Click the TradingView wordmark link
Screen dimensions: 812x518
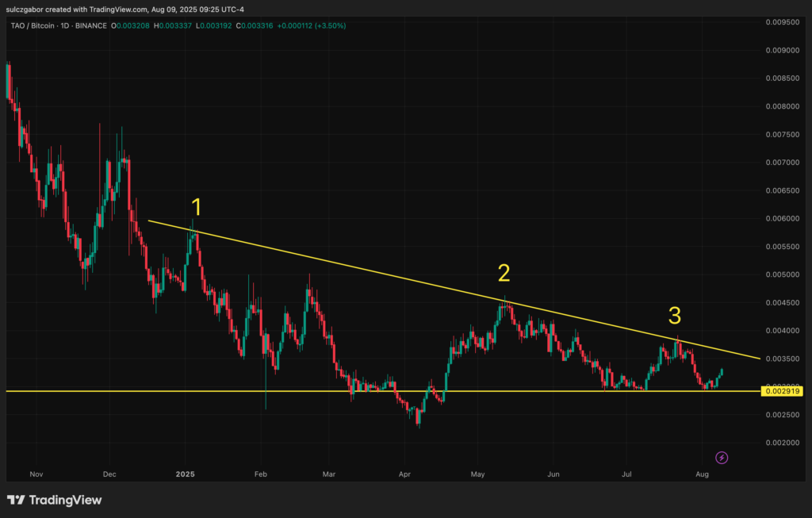(x=65, y=500)
